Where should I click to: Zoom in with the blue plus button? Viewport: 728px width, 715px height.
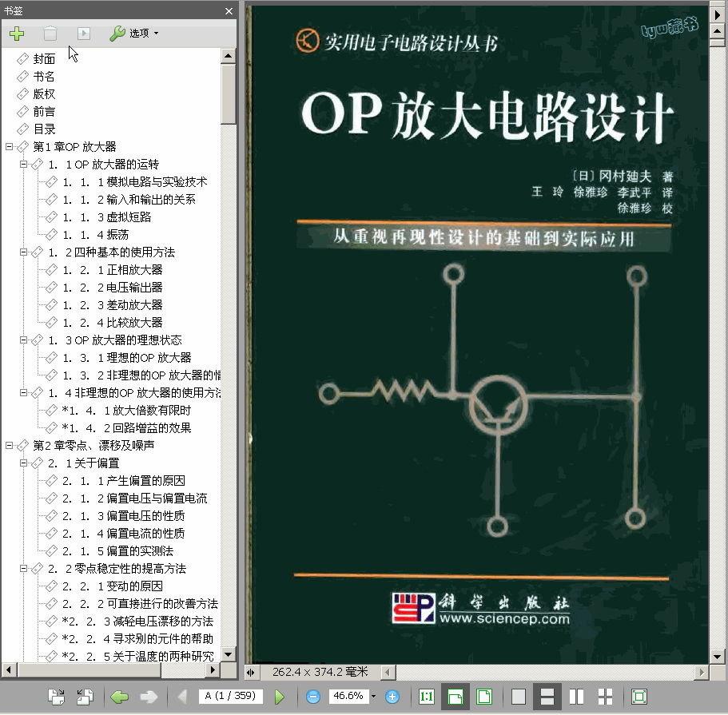pos(392,697)
